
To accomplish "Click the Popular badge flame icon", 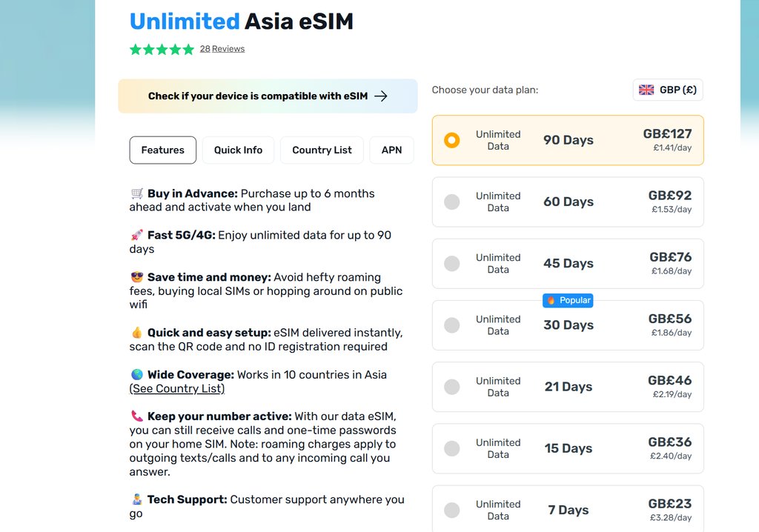I will click(x=551, y=301).
